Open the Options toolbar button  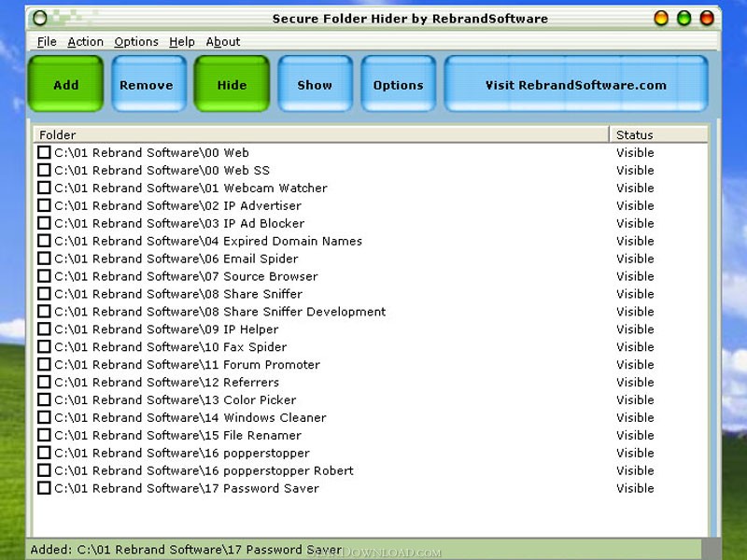[x=399, y=84]
